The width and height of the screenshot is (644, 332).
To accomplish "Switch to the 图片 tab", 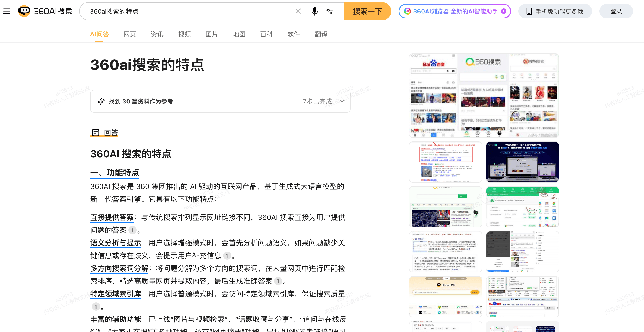I will point(212,34).
